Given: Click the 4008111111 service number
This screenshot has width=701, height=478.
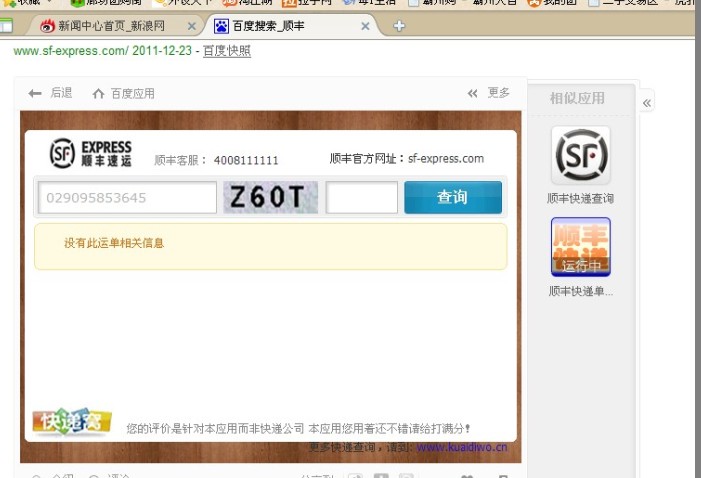Looking at the screenshot, I should [x=246, y=160].
